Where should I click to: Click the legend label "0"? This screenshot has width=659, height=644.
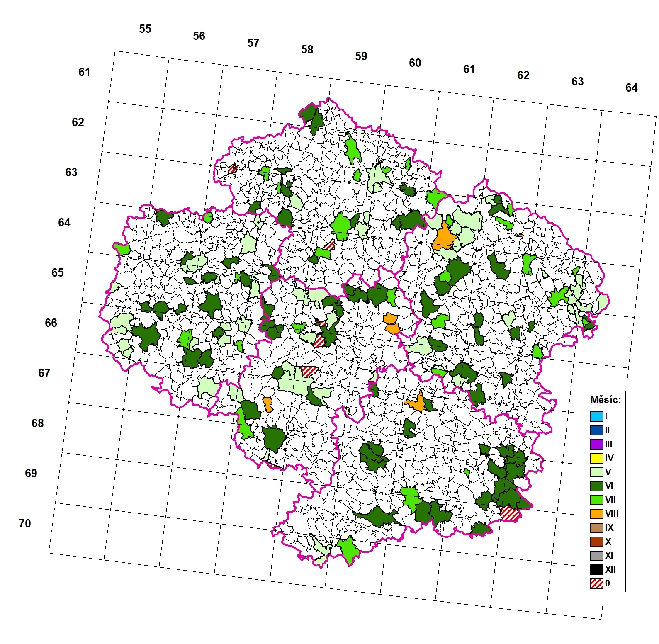click(x=607, y=583)
